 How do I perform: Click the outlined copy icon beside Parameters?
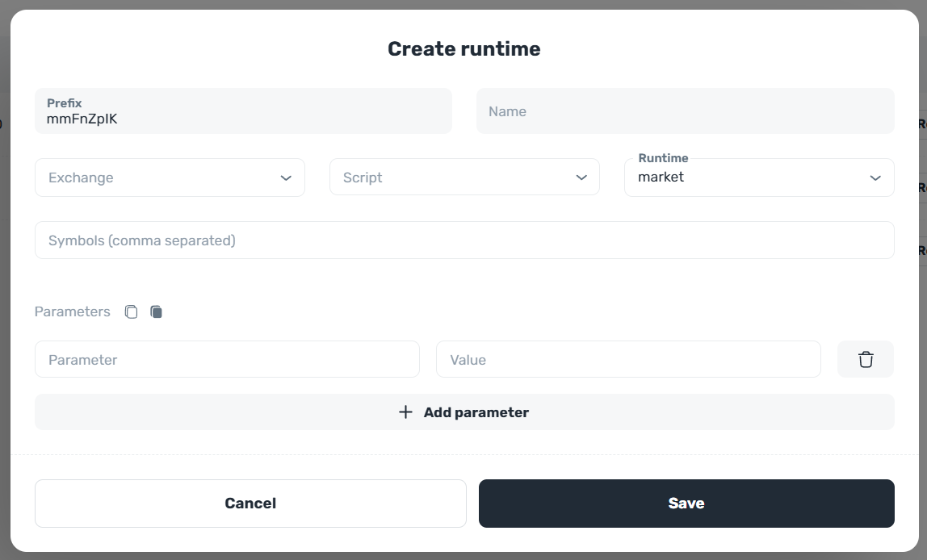click(x=131, y=311)
